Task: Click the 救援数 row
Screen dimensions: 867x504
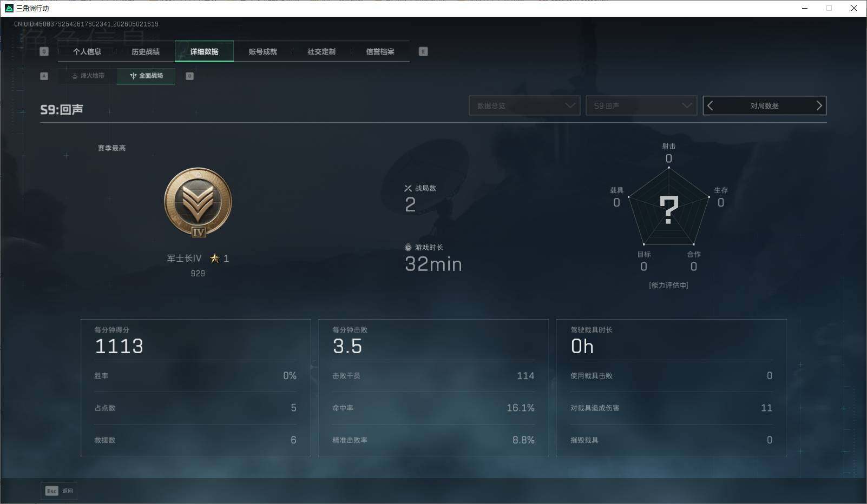Action: pos(195,440)
